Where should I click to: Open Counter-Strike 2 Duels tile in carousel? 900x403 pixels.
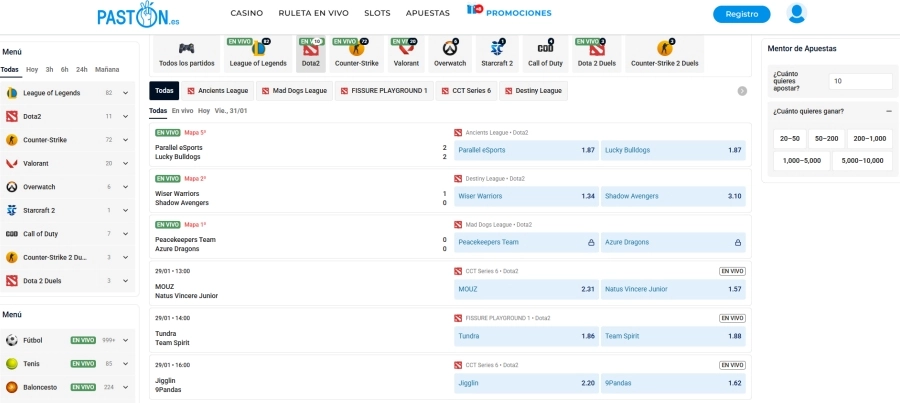[665, 54]
